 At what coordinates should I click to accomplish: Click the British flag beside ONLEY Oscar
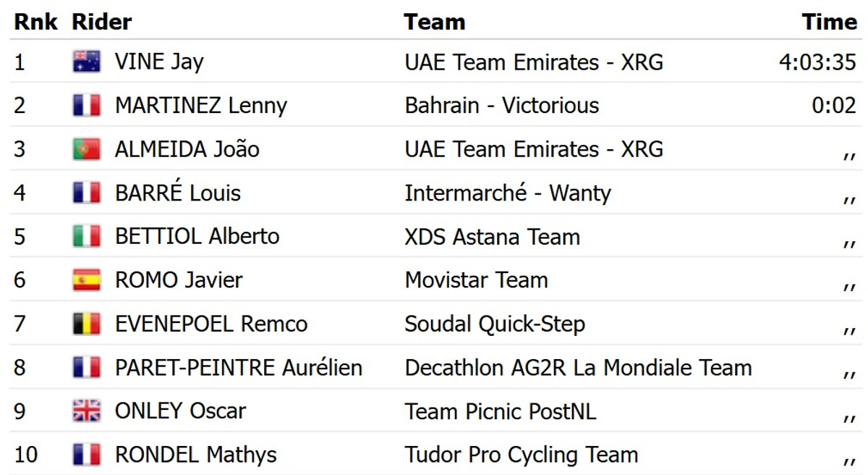coord(87,411)
